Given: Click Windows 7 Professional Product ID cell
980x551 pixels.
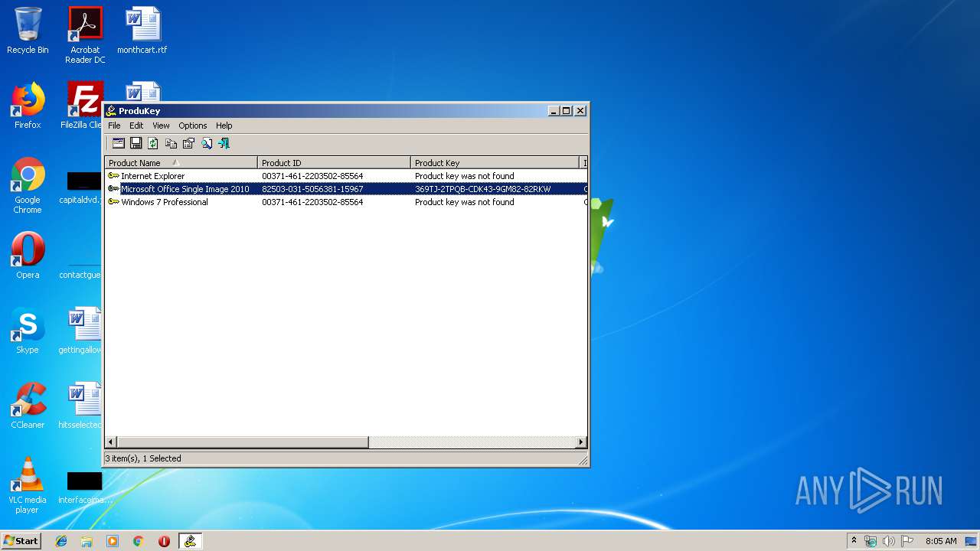Looking at the screenshot, I should point(312,202).
